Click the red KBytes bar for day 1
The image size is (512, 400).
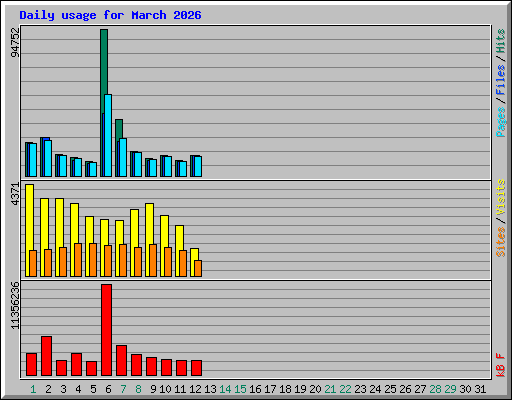[x=31, y=364]
